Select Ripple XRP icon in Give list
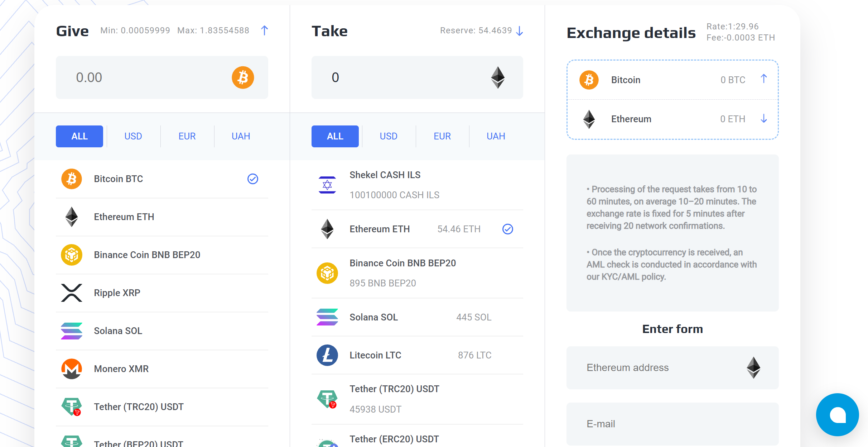The height and width of the screenshot is (447, 868). pyautogui.click(x=72, y=293)
